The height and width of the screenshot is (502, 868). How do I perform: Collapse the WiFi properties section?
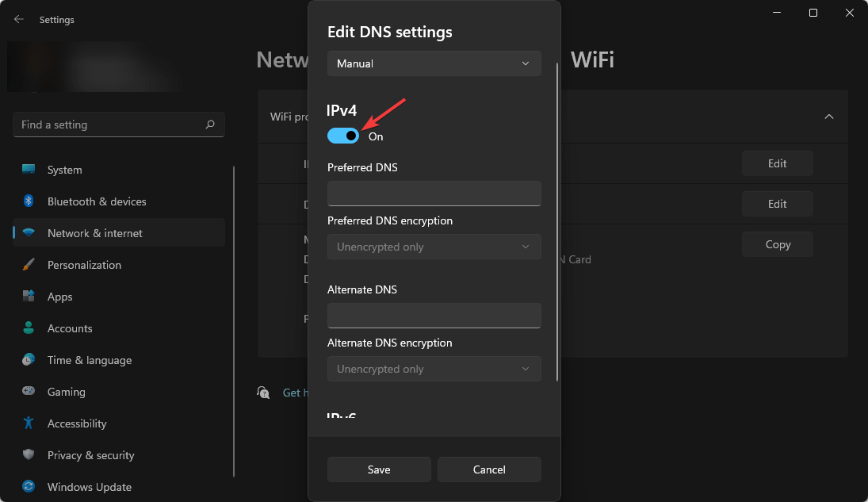(829, 116)
